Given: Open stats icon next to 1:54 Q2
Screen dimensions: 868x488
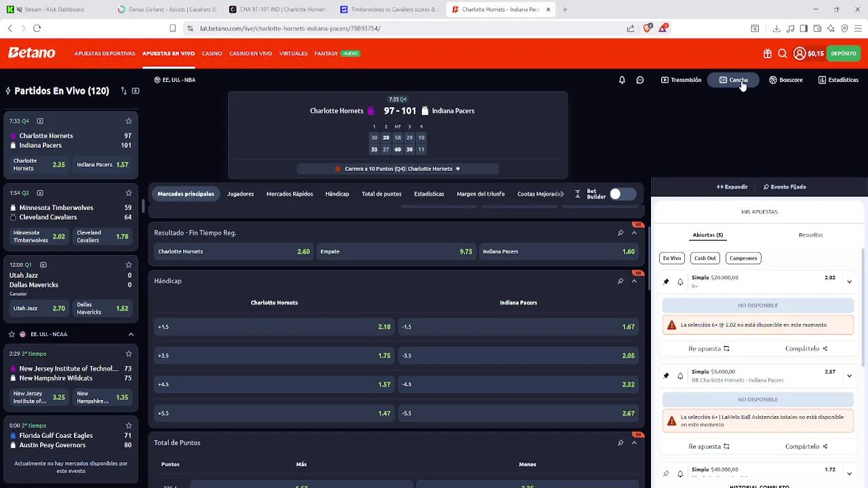Looking at the screenshot, I should [40, 193].
